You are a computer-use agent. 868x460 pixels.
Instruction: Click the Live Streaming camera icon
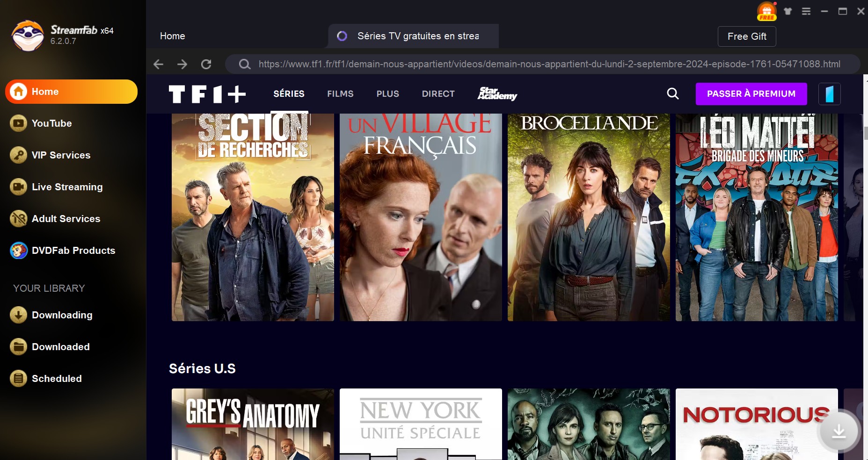click(x=18, y=187)
